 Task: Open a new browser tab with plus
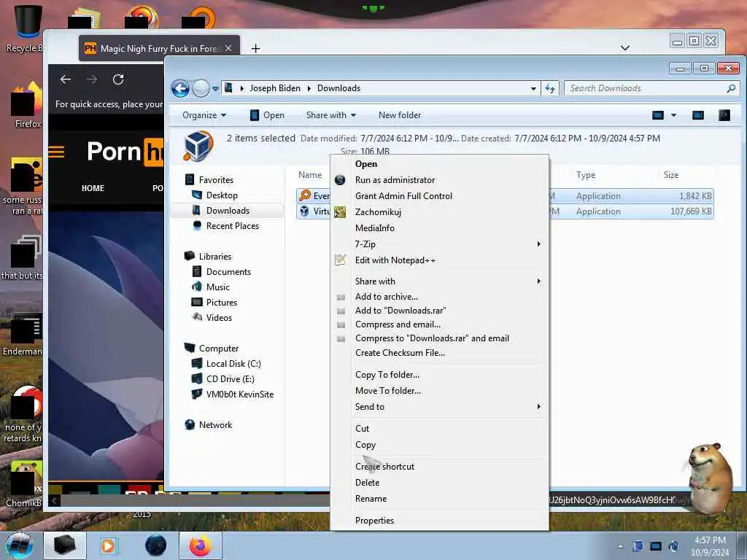pyautogui.click(x=255, y=49)
